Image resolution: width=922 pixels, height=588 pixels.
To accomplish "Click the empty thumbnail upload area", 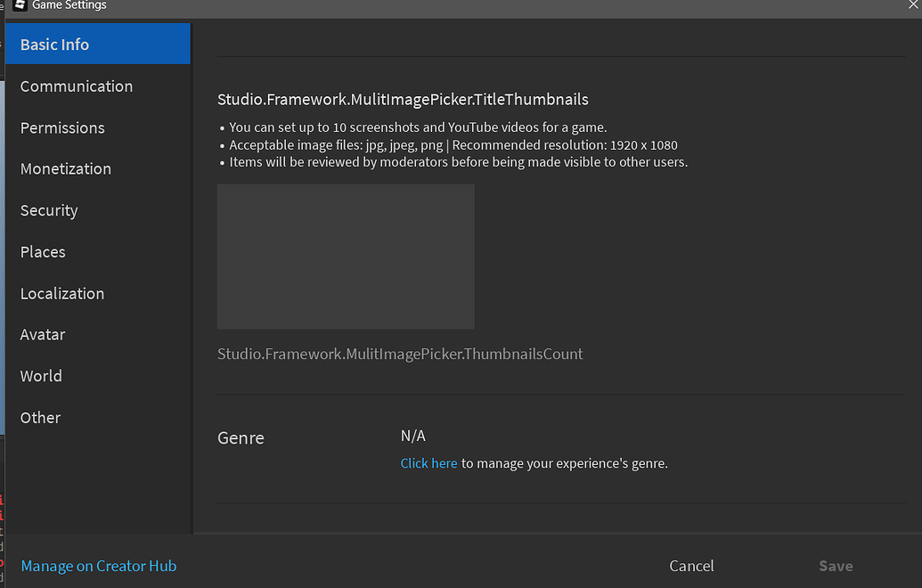I will pos(346,257).
